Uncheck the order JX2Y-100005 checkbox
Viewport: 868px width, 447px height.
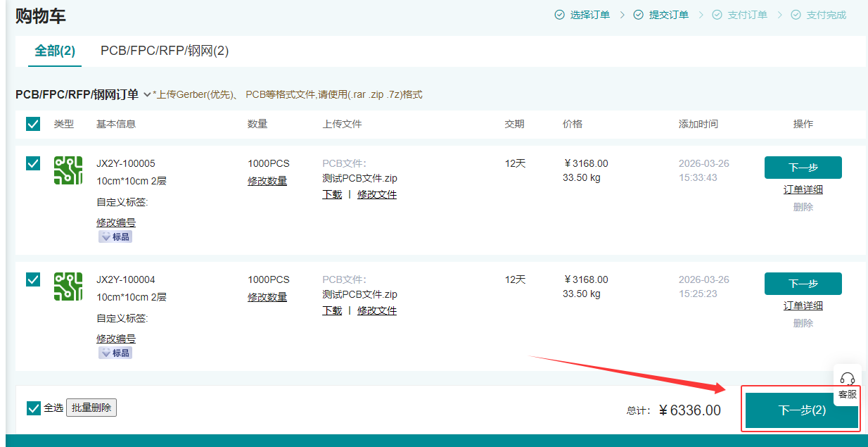coord(33,163)
